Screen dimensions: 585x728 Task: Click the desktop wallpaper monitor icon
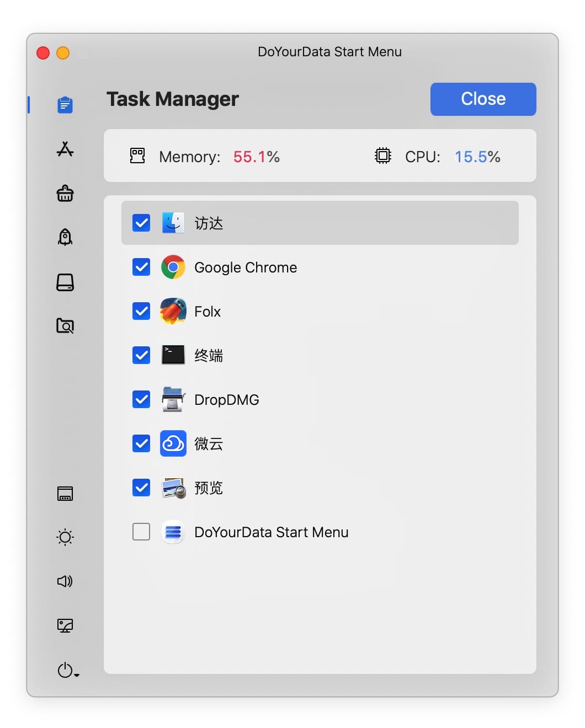point(65,625)
